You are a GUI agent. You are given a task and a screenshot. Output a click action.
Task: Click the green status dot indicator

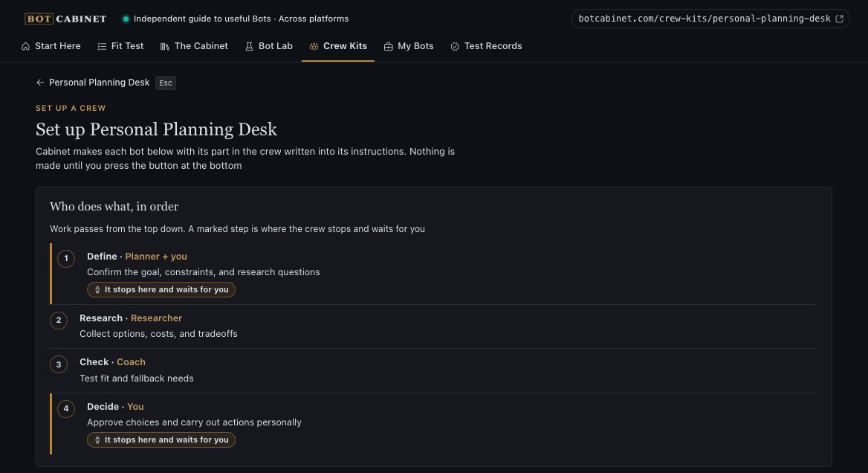coord(126,19)
